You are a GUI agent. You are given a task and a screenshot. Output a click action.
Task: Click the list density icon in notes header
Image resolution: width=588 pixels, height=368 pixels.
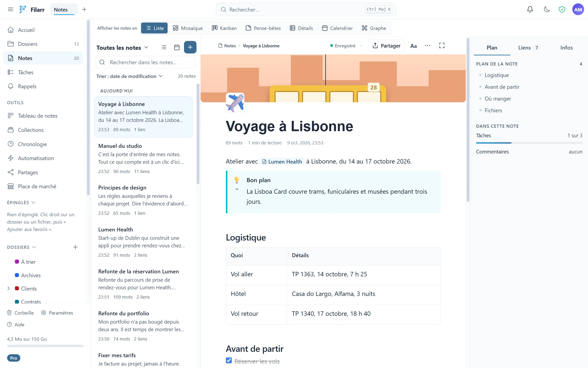164,47
